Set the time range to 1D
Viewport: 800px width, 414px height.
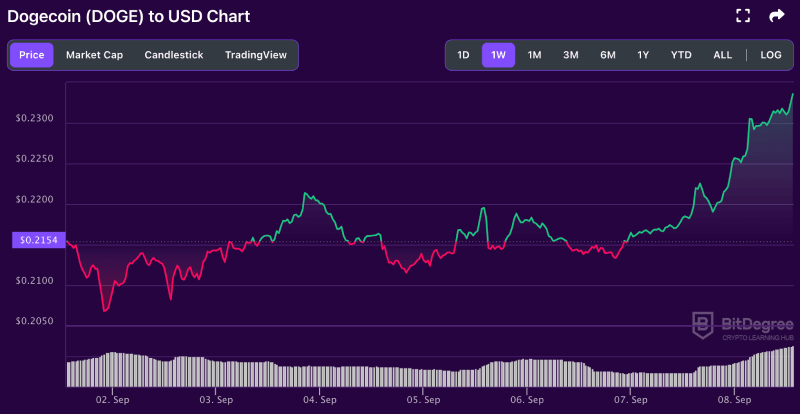(x=463, y=55)
